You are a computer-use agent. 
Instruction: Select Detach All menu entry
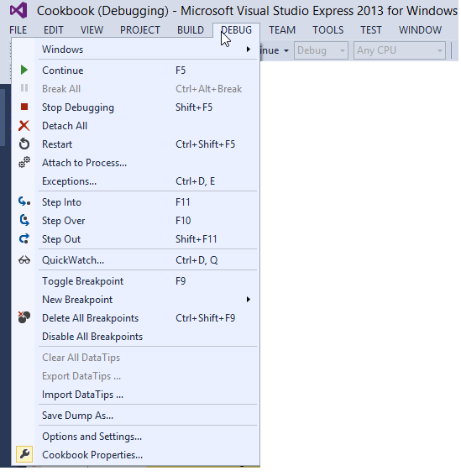[x=135, y=126]
